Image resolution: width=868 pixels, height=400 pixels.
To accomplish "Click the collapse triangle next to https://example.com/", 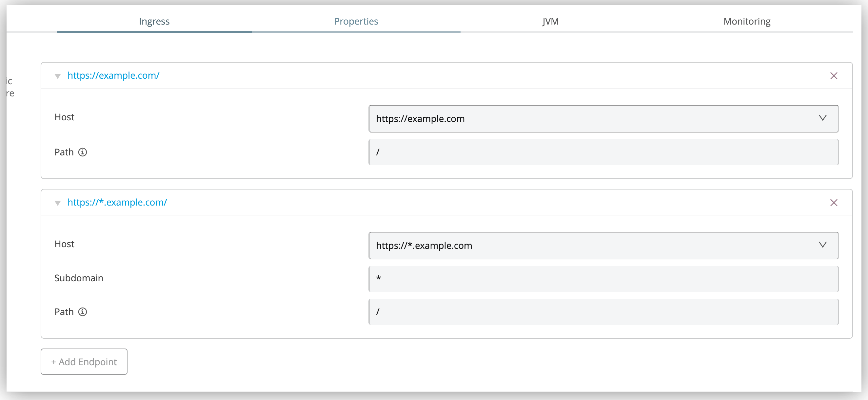I will 58,76.
